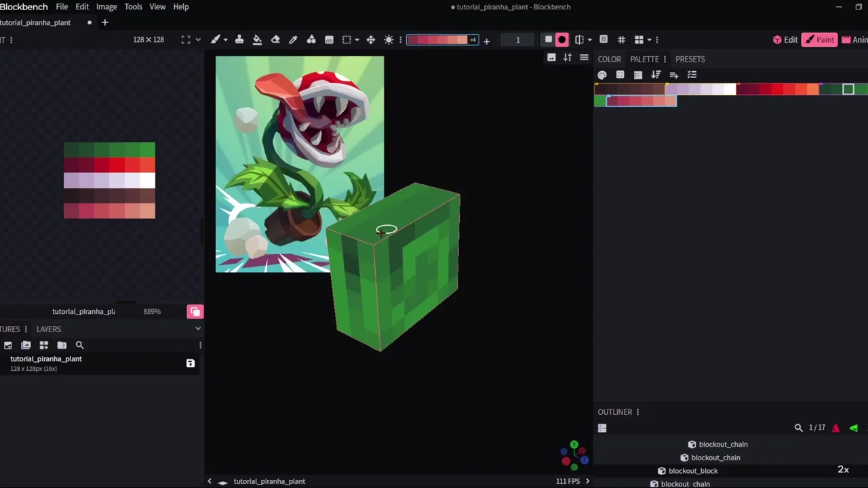The image size is (868, 488).
Task: Select the Copy Brush stamp tool
Action: (x=239, y=39)
